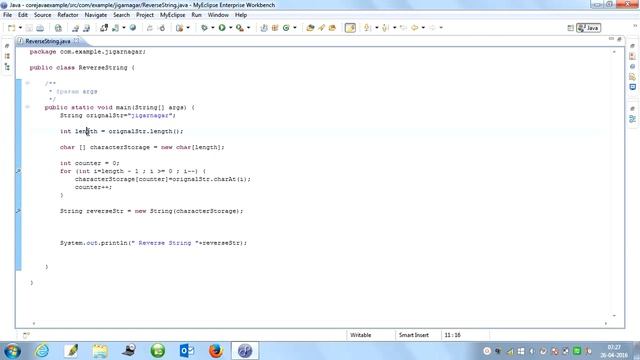Image resolution: width=640 pixels, height=360 pixels.
Task: Click the "counter++;" code line
Action: [93, 187]
